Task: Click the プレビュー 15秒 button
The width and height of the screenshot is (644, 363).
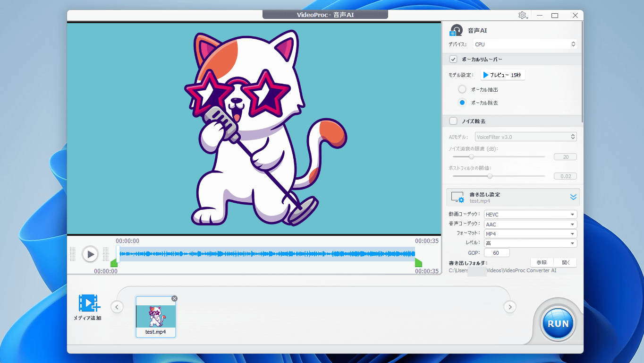Action: (x=503, y=75)
